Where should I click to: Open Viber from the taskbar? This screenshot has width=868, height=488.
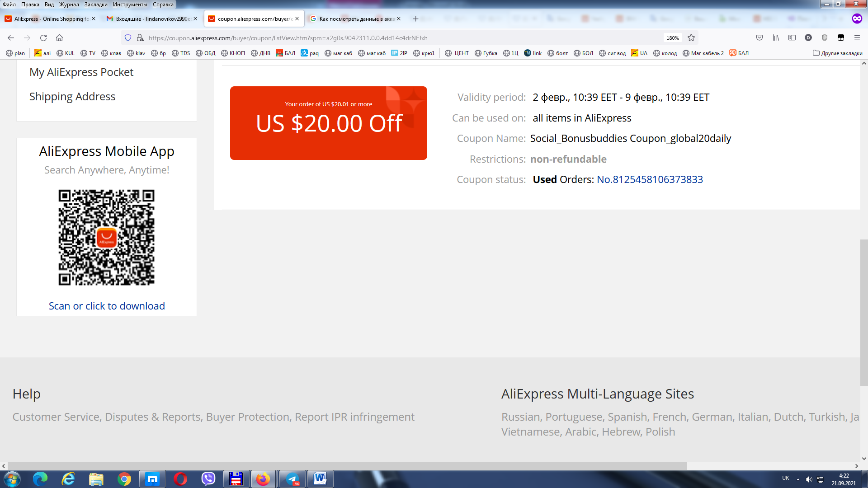click(x=208, y=479)
